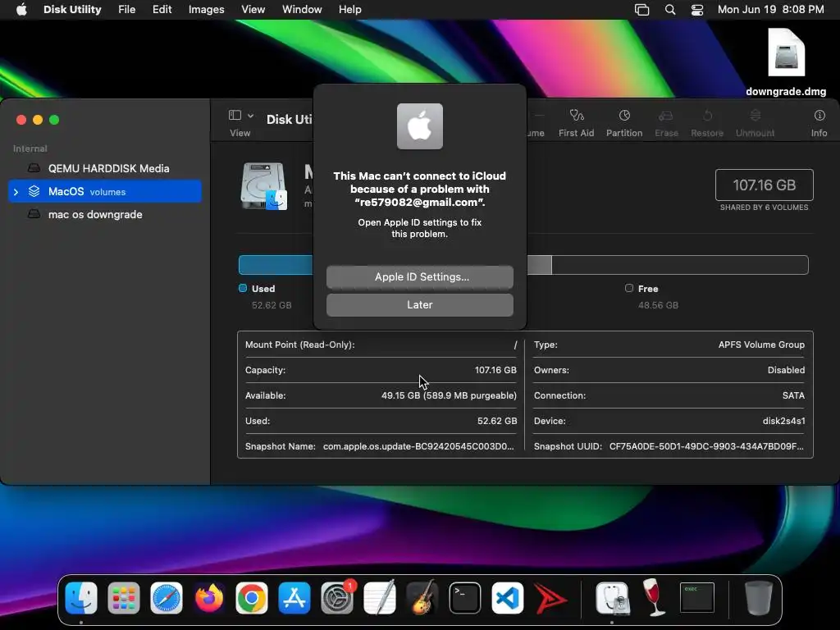Viewport: 840px width, 630px height.
Task: Show volume Info panel
Action: (x=819, y=123)
